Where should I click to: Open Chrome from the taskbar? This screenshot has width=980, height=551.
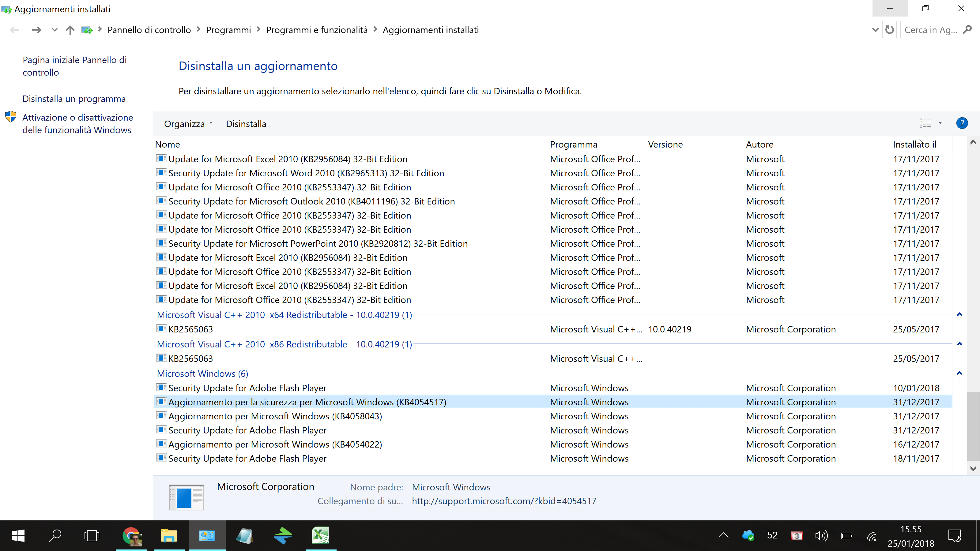point(131,536)
